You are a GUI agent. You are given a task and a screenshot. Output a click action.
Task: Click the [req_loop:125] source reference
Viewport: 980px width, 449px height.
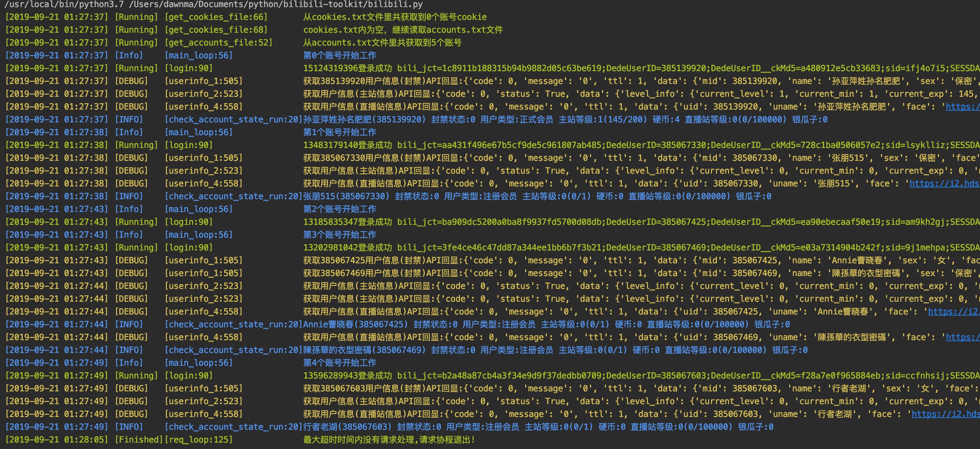(199, 440)
